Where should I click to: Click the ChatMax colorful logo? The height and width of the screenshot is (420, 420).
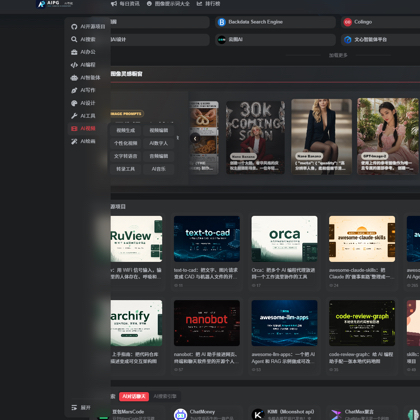[x=336, y=414]
